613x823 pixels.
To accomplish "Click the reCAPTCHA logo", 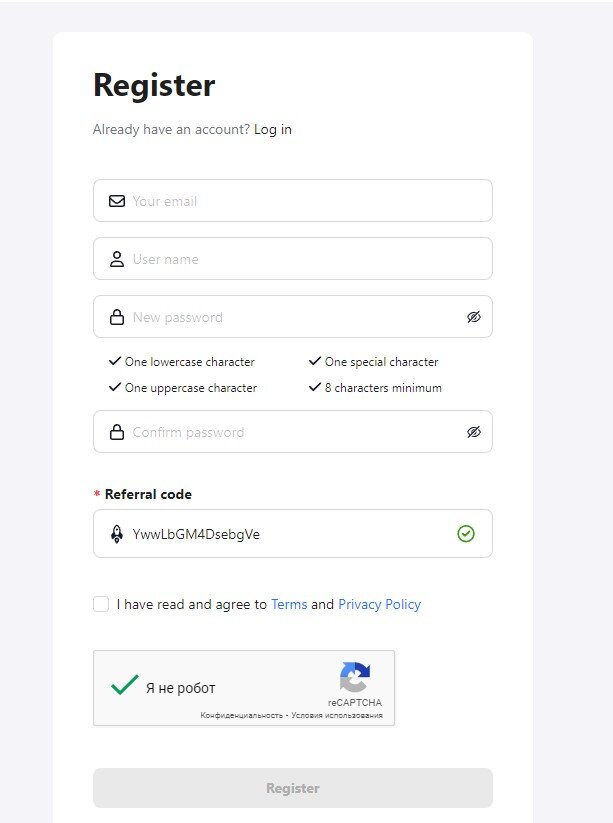I will point(355,678).
